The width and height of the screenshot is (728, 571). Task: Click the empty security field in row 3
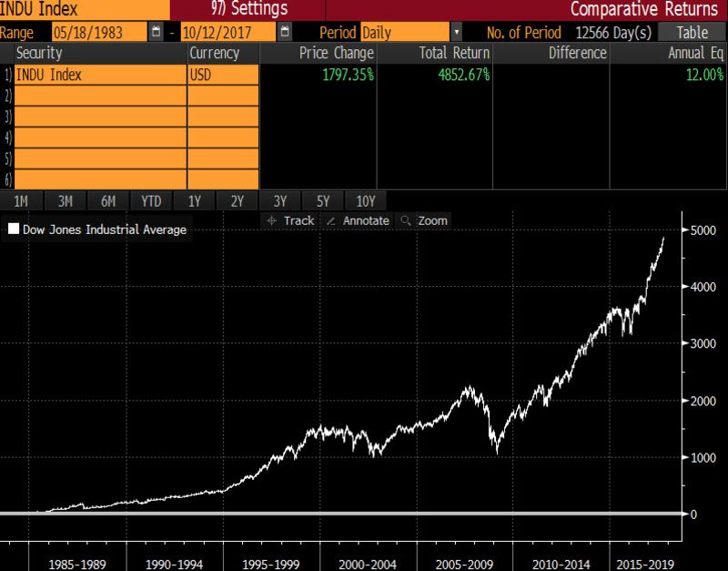pyautogui.click(x=100, y=117)
